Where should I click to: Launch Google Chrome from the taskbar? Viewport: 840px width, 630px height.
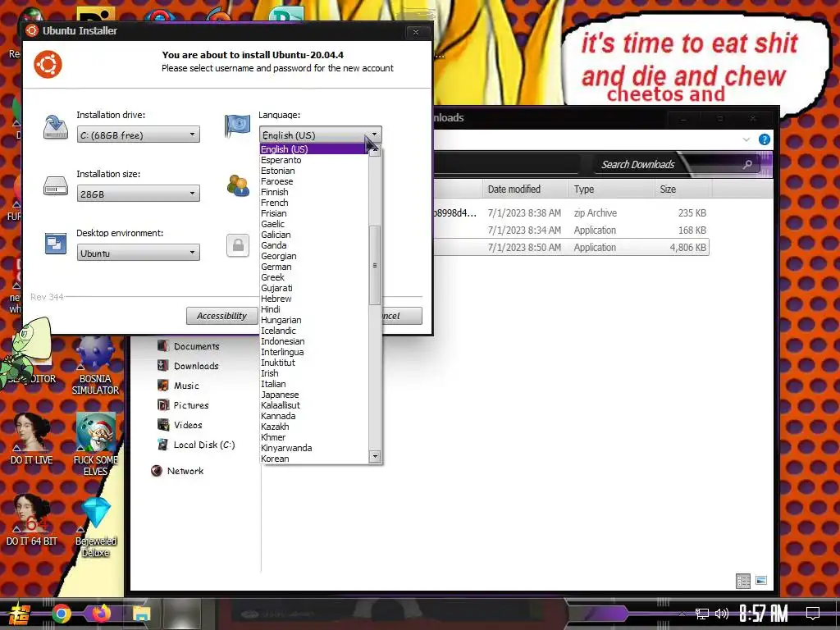(61, 614)
